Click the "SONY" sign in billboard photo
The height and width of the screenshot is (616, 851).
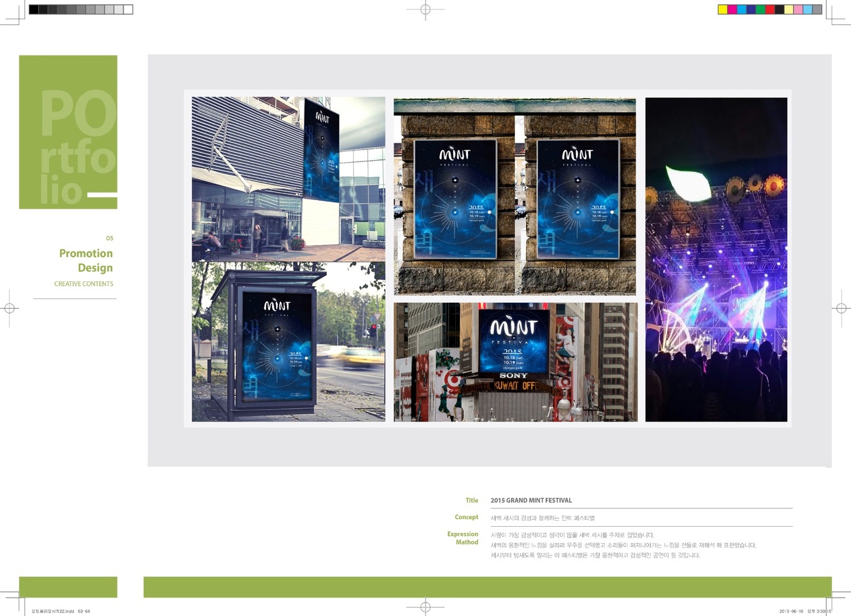click(514, 375)
